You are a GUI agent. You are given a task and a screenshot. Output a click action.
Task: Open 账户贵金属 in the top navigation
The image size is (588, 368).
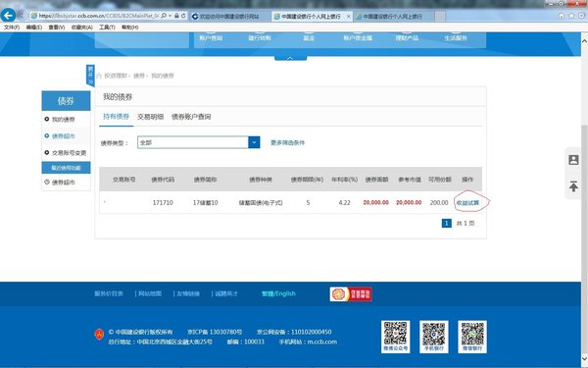click(x=358, y=38)
